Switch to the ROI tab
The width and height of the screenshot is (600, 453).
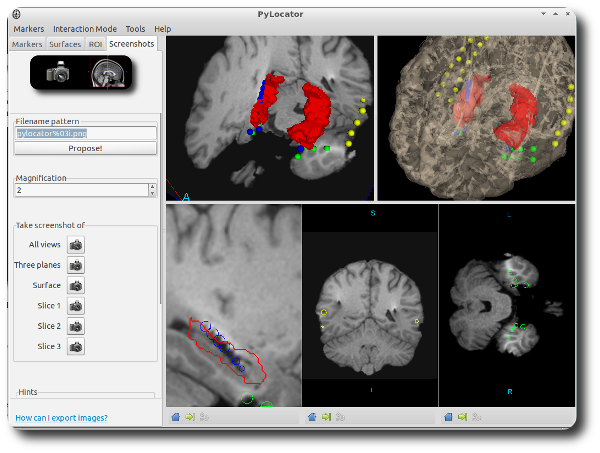(96, 44)
